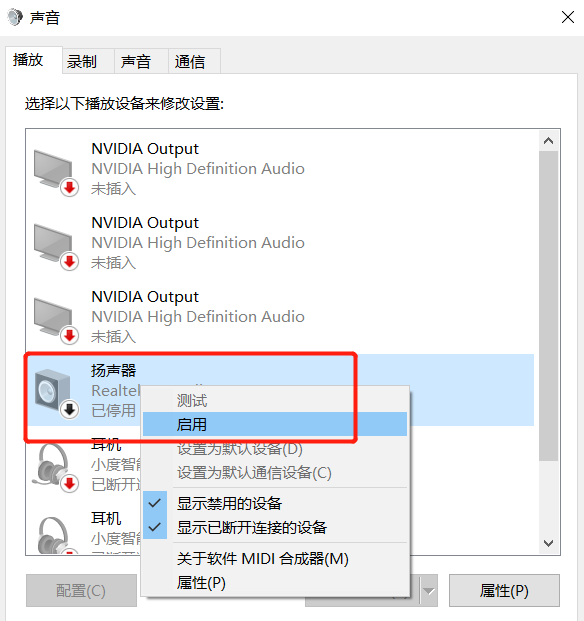The height and width of the screenshot is (621, 584).
Task: Click the second 耳机 headset icon at the bottom
Action: [x=56, y=535]
